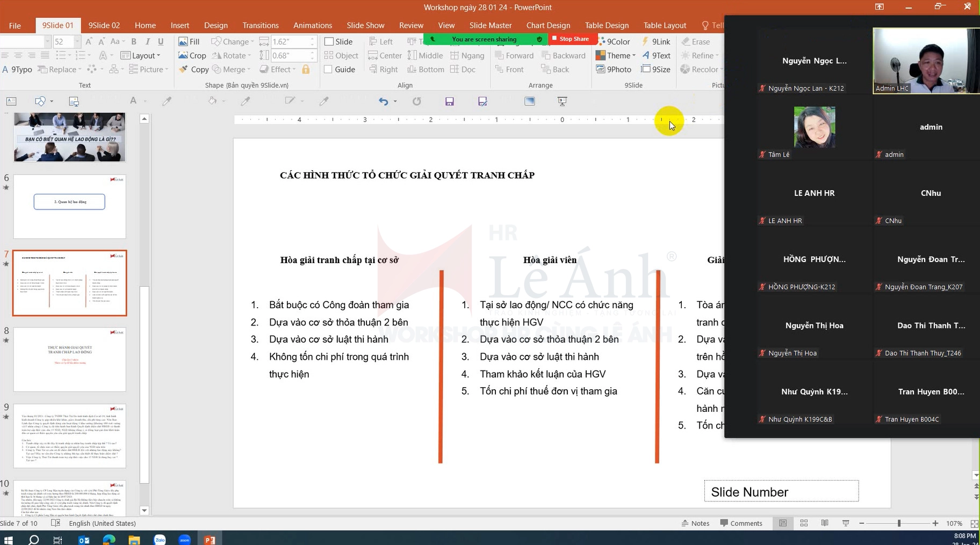Click the 9Link icon
Image resolution: width=980 pixels, height=545 pixels.
click(x=646, y=41)
